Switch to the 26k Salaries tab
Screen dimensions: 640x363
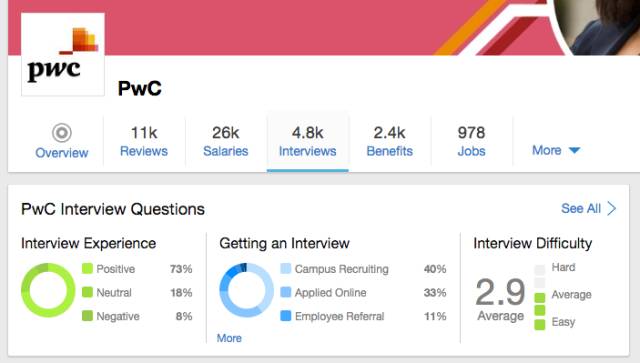click(x=226, y=142)
